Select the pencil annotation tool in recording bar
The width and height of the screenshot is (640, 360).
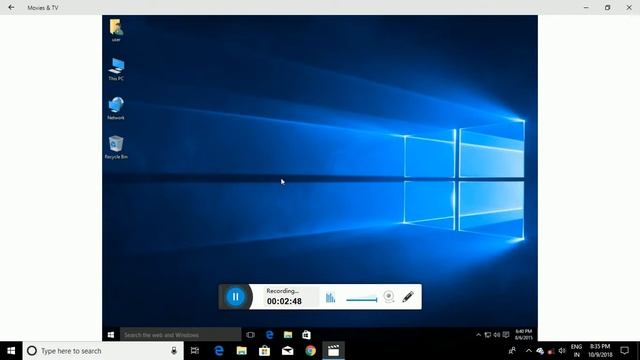pyautogui.click(x=408, y=297)
